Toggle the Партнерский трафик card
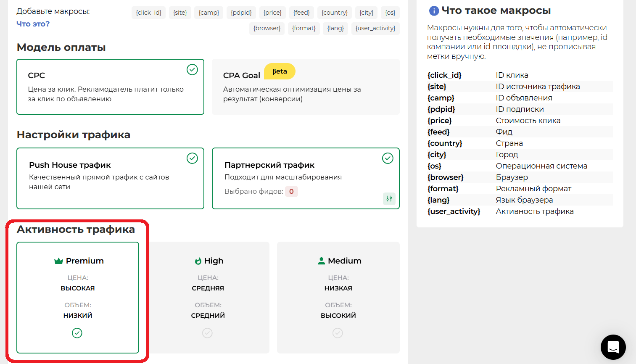636x364 pixels. pyautogui.click(x=306, y=178)
